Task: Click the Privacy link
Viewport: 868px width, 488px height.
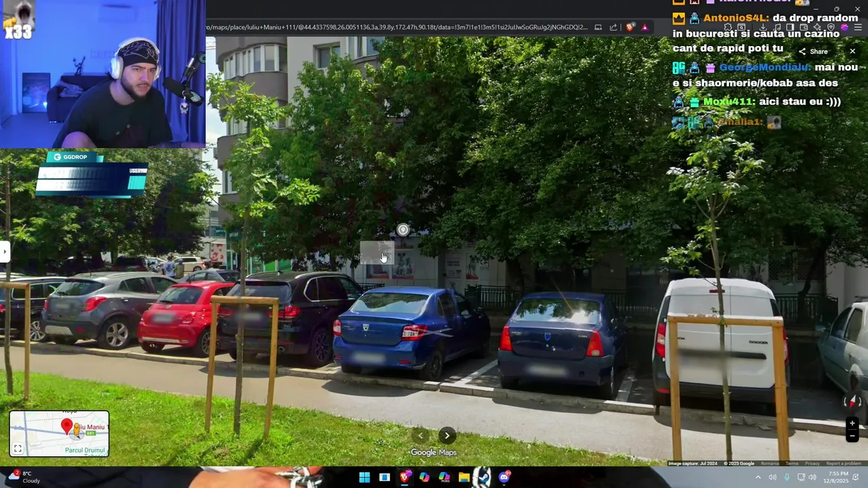Action: tap(812, 464)
